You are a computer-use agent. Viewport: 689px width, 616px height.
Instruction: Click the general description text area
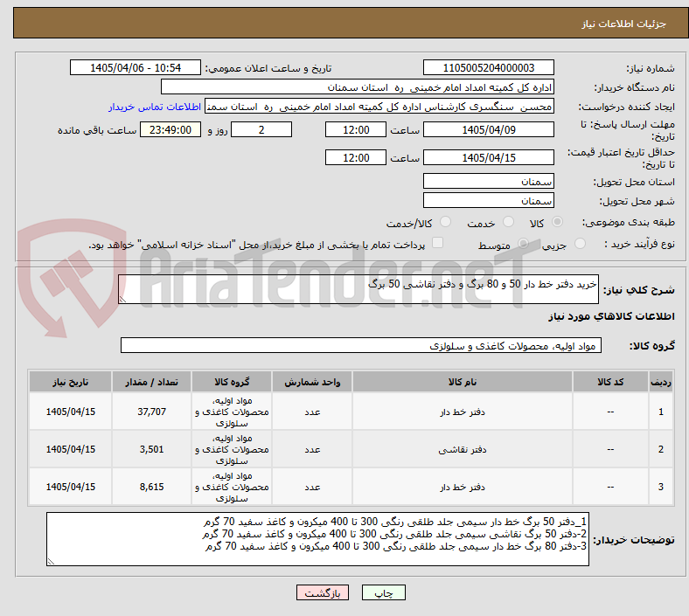(358, 289)
